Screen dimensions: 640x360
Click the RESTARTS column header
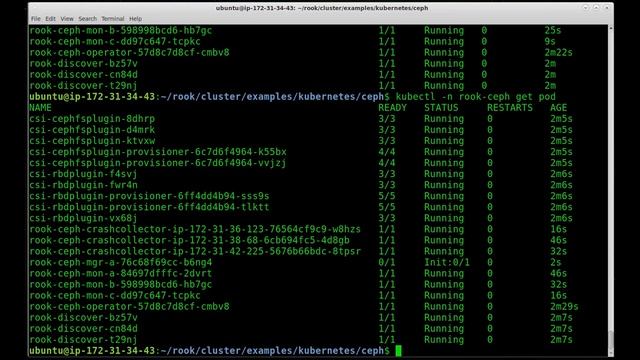[510, 108]
